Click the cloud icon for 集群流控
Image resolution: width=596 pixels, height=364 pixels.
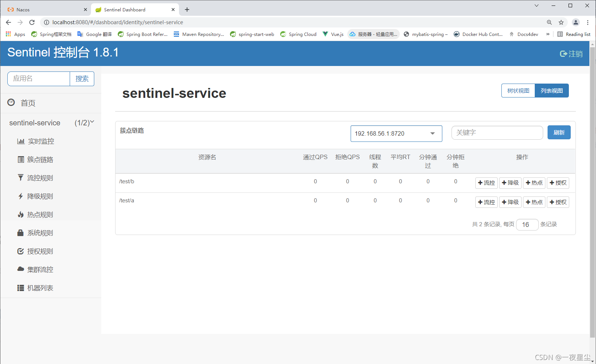tap(21, 269)
